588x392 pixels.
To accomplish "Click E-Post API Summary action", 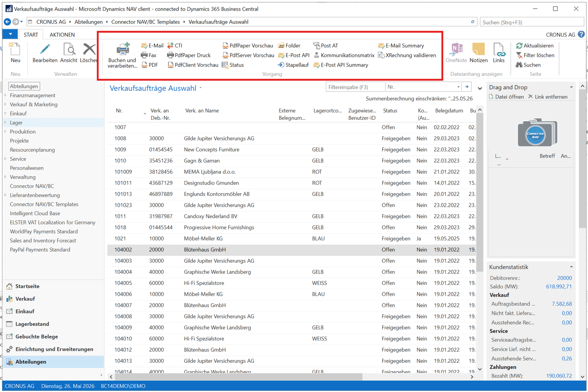I will point(341,65).
